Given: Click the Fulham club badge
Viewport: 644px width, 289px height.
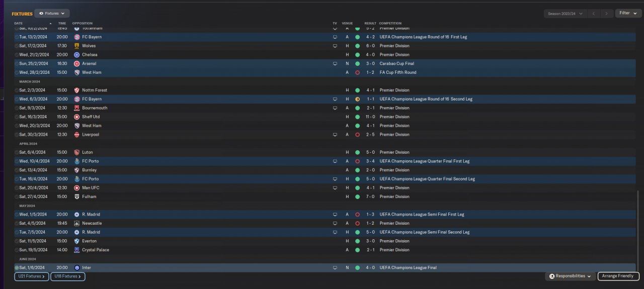Looking at the screenshot, I should (x=77, y=197).
